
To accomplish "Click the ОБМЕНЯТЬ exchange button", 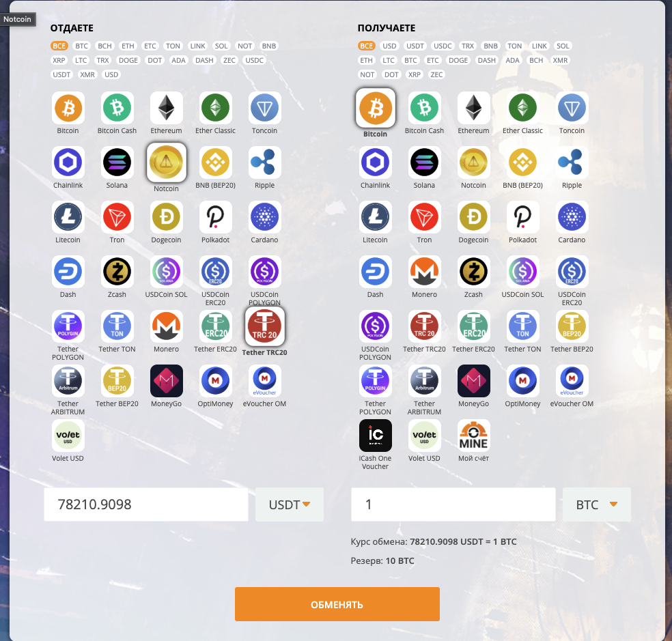I will [337, 604].
